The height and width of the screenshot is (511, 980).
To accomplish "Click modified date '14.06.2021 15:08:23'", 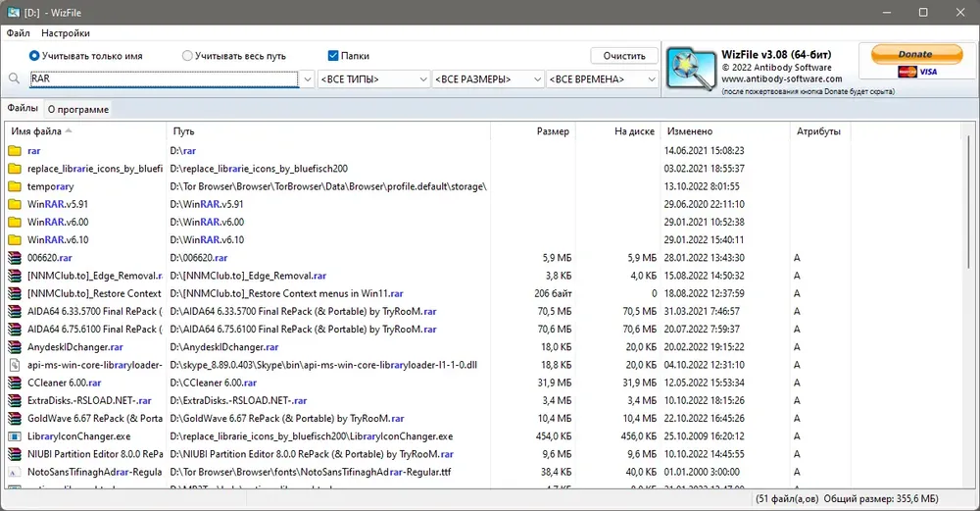I will 704,151.
